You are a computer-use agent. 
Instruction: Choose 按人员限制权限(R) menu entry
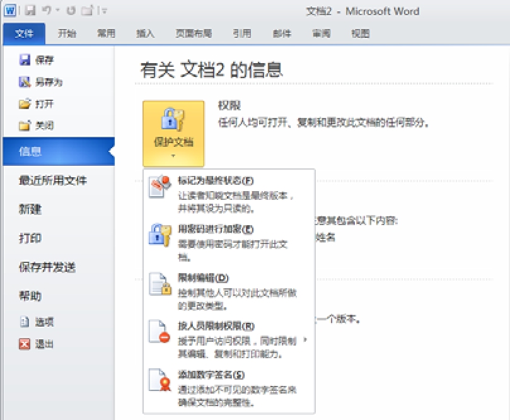pyautogui.click(x=229, y=340)
